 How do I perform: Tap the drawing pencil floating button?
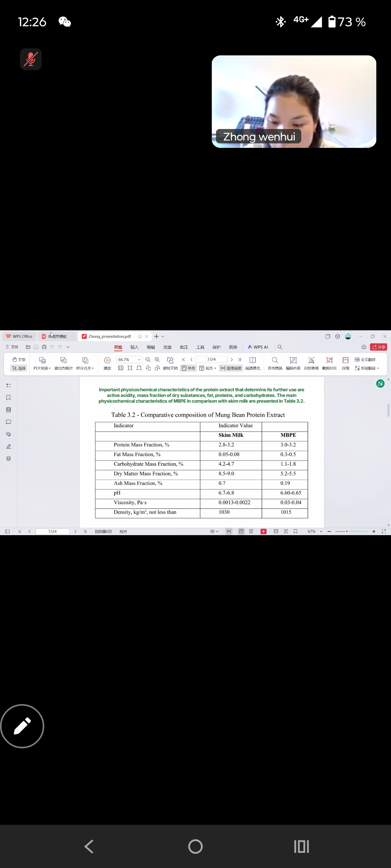point(22,726)
